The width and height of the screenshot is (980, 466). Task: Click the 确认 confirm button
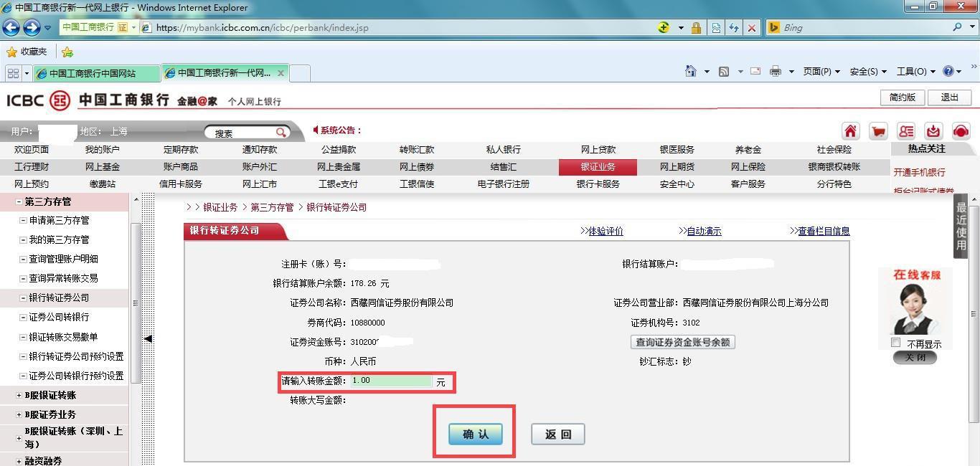(x=475, y=434)
